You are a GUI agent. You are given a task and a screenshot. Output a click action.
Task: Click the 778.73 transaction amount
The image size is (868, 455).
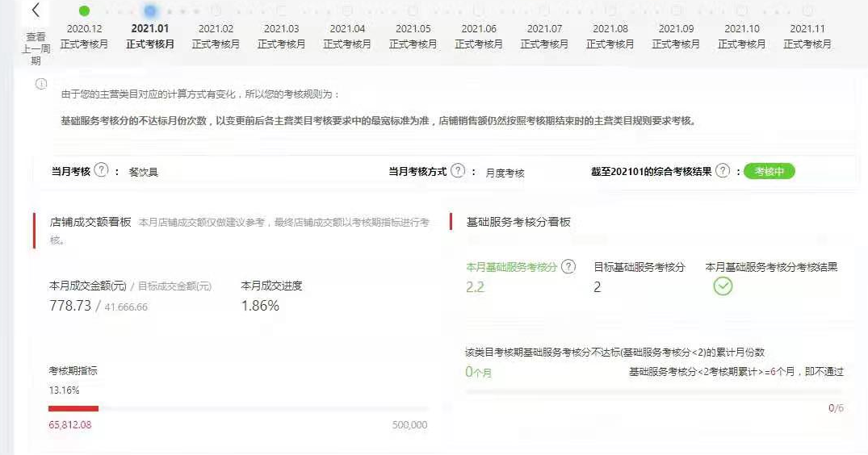pyautogui.click(x=70, y=306)
